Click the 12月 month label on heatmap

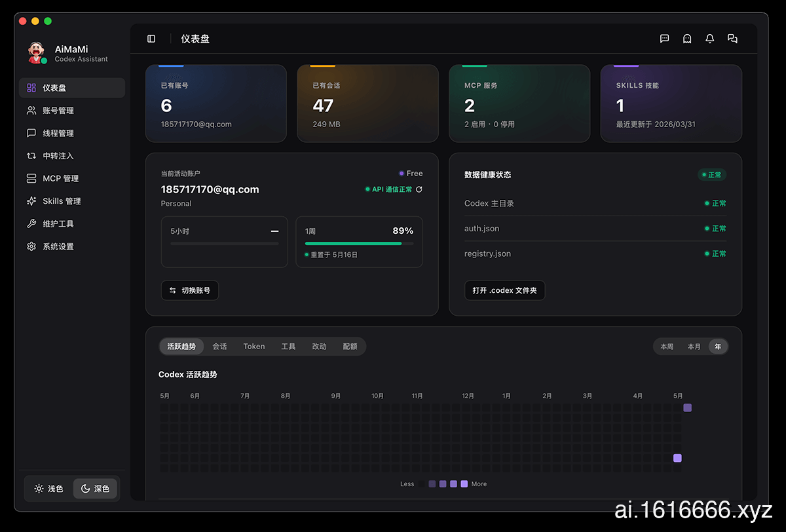(x=468, y=396)
